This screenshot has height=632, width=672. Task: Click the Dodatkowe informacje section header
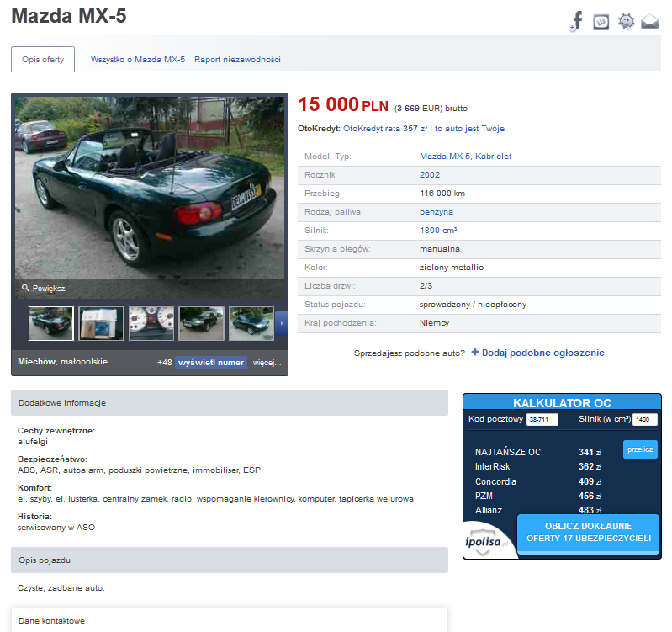coord(230,402)
